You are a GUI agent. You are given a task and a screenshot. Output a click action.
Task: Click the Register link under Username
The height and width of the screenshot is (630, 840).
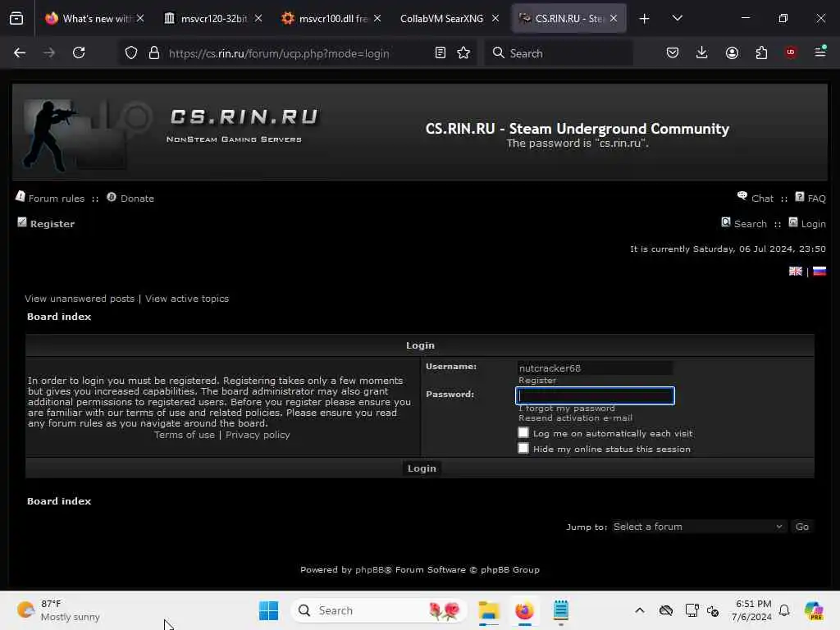click(537, 381)
